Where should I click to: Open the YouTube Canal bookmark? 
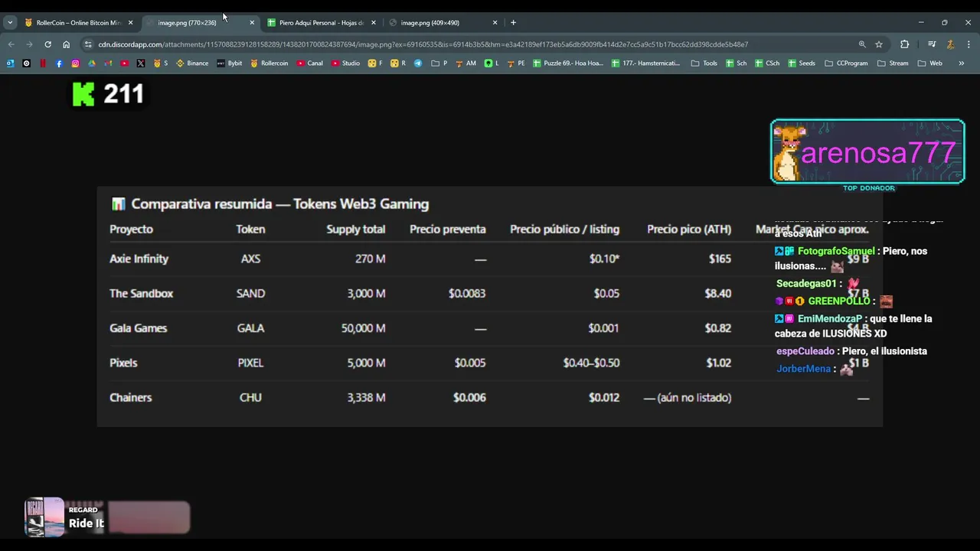click(x=310, y=64)
